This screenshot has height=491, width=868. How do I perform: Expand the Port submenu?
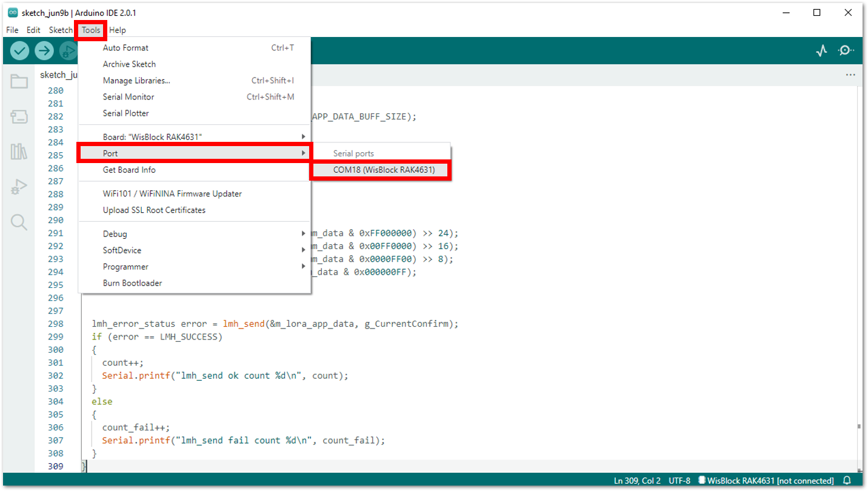[195, 153]
